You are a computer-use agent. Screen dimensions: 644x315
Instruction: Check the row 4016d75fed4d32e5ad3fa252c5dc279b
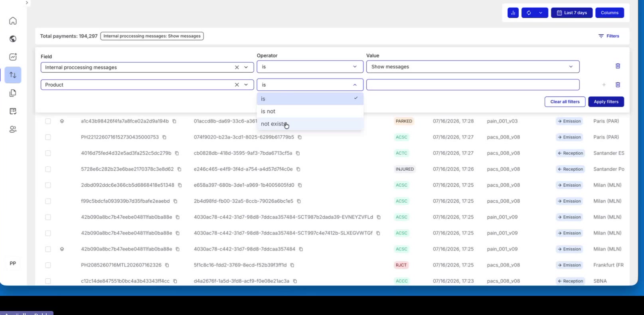tap(48, 153)
